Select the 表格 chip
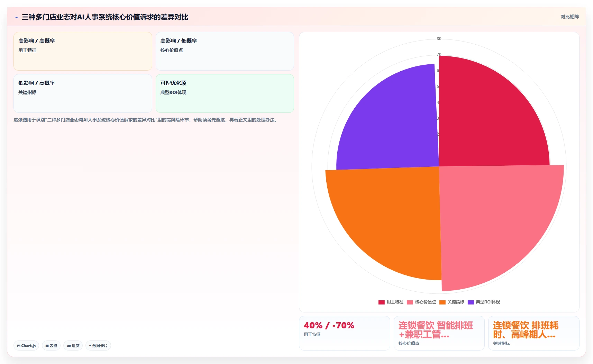This screenshot has width=593, height=364. (51, 346)
